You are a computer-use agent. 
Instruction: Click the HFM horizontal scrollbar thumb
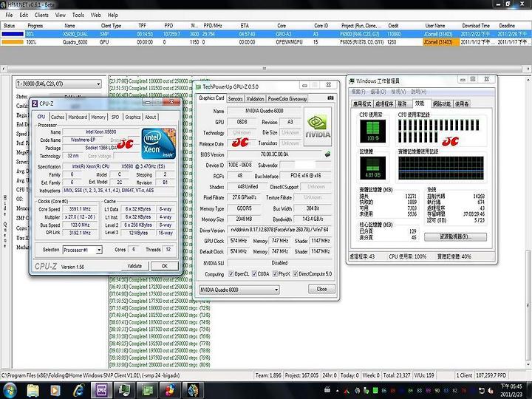point(265,69)
